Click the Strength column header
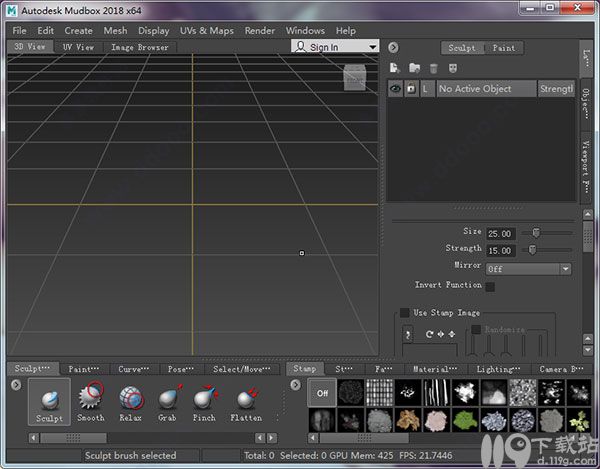 [556, 89]
